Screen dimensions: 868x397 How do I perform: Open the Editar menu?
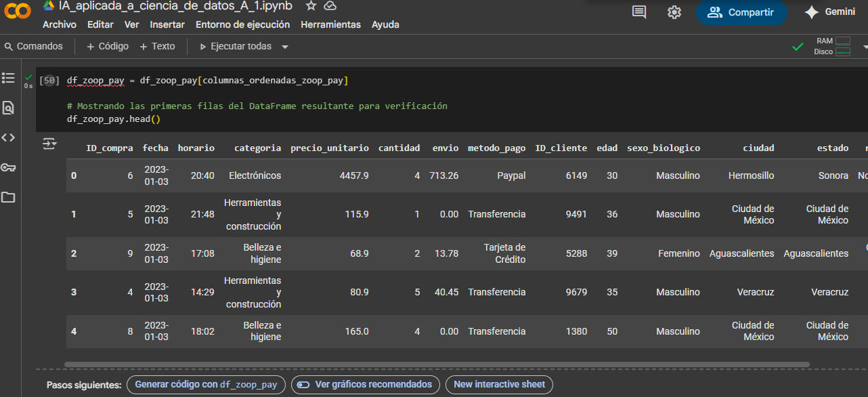[100, 24]
